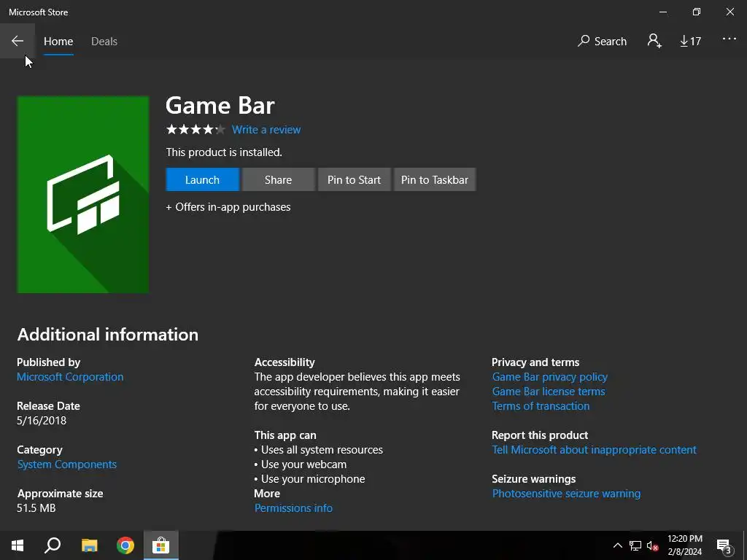Screen dimensions: 747x560
Task: Open the Photosensitive seizure warning link
Action: 566,494
